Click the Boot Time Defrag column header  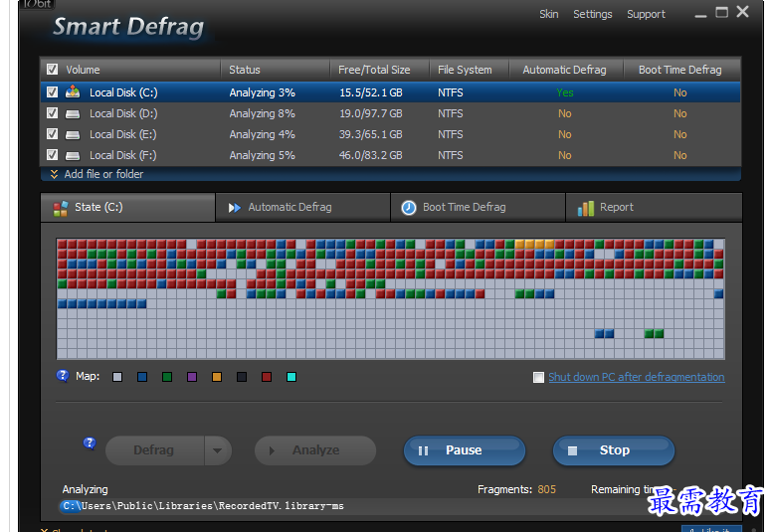[x=680, y=70]
